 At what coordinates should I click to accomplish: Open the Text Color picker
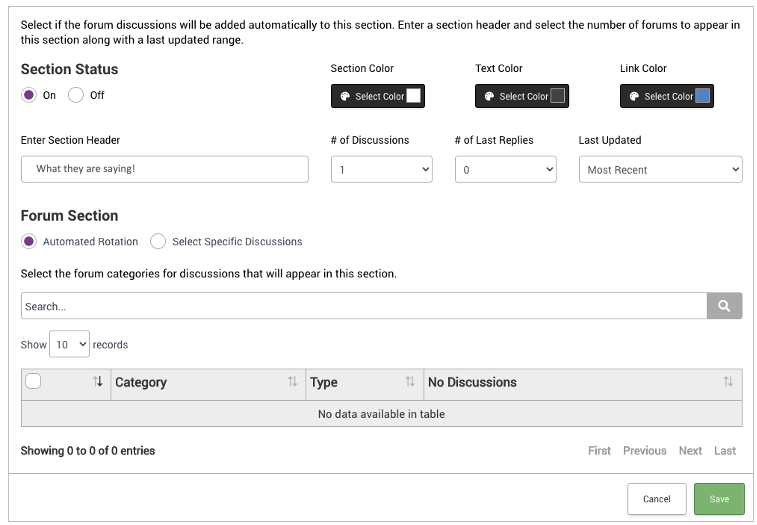click(x=522, y=96)
